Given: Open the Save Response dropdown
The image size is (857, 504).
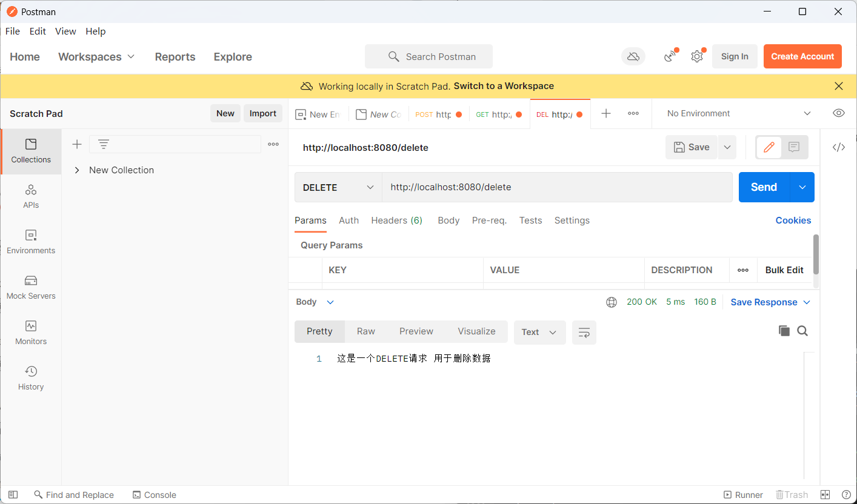Looking at the screenshot, I should coord(770,302).
